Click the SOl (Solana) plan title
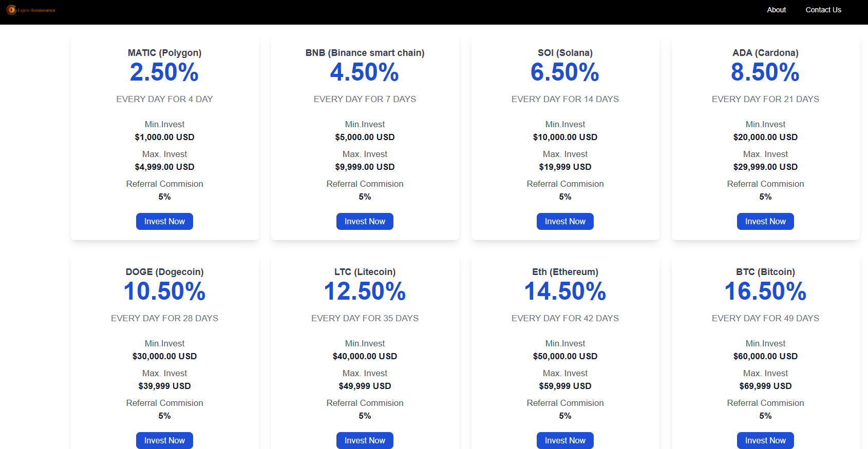868x449 pixels. [565, 53]
